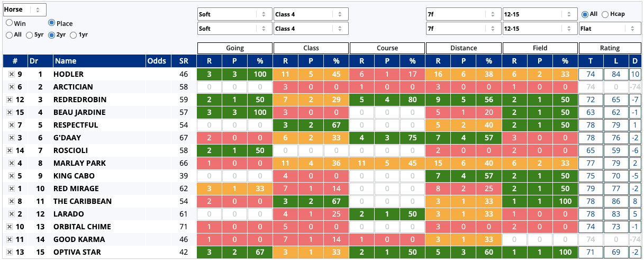Click the Distance section header button
Viewport: 644px width, 260px height.
click(464, 48)
